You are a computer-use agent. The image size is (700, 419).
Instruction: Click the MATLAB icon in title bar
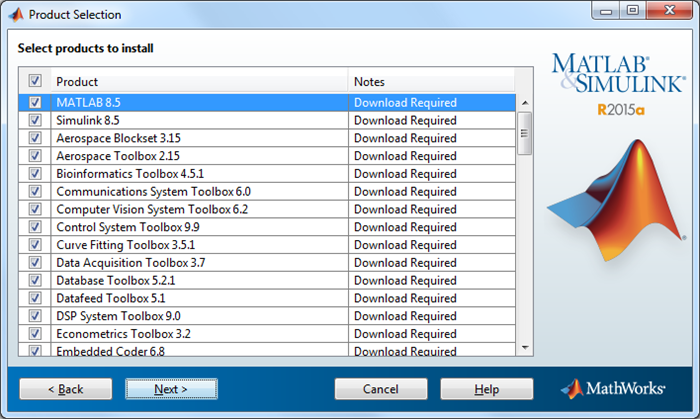pos(15,14)
